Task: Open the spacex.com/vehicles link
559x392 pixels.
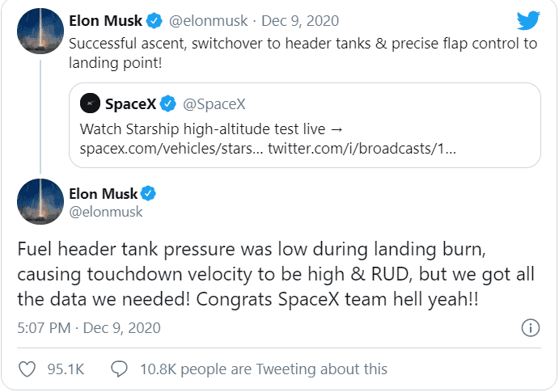Action: (171, 150)
